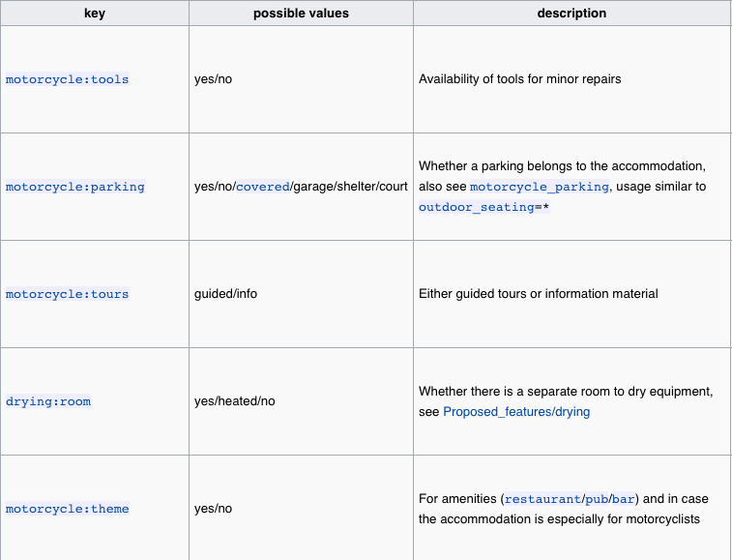Click the 'restaurant' amenity link

[x=542, y=499]
